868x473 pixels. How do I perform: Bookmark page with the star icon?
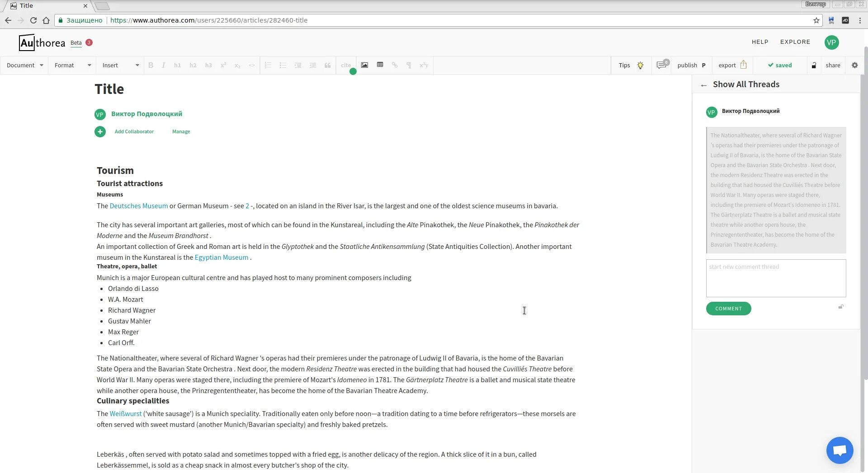click(x=816, y=20)
